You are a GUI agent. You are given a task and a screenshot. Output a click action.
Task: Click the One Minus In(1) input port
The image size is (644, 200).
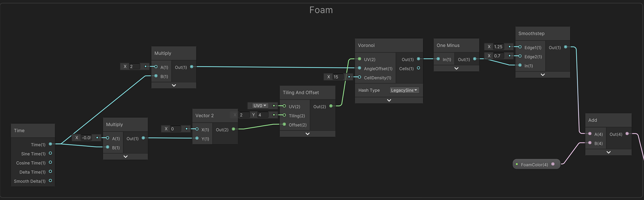click(x=438, y=59)
